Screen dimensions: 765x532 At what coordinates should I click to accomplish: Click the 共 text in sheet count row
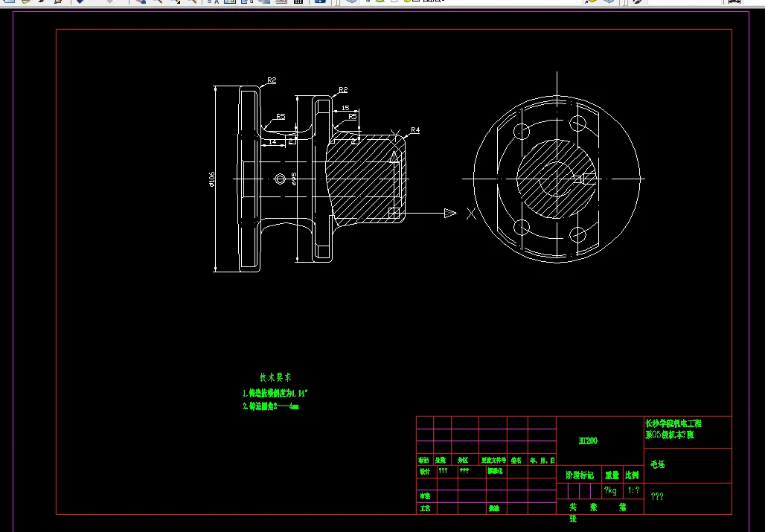(x=573, y=507)
